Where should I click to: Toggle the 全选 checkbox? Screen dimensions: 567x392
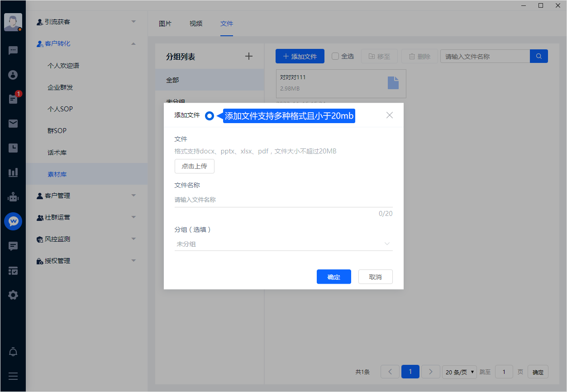click(x=335, y=57)
